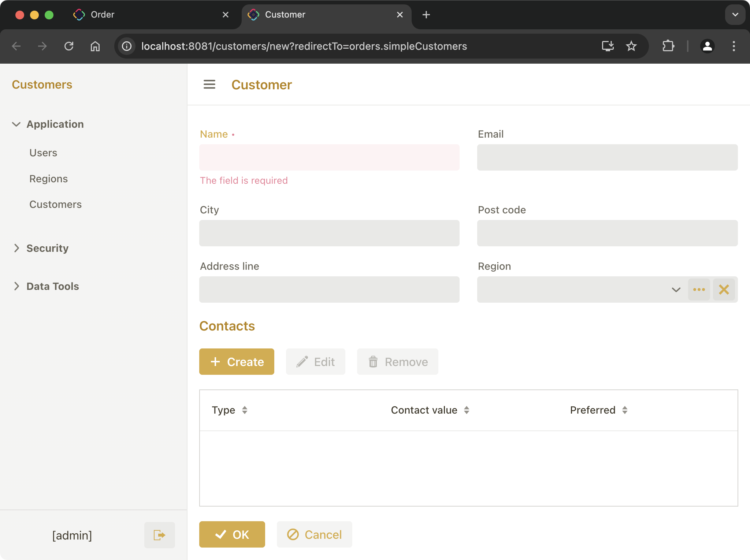Open the Region dropdown arrow
This screenshot has height=560, width=750.
pos(676,290)
